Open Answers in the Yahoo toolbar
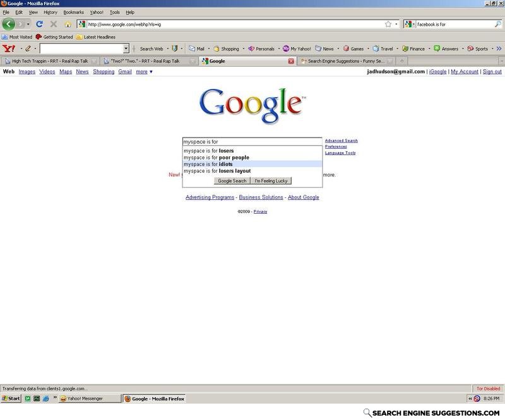 [446, 49]
